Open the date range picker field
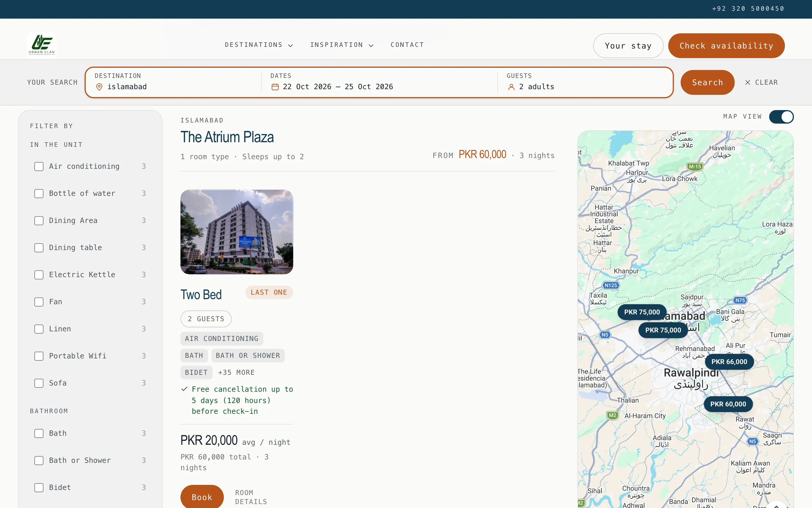 (x=379, y=82)
